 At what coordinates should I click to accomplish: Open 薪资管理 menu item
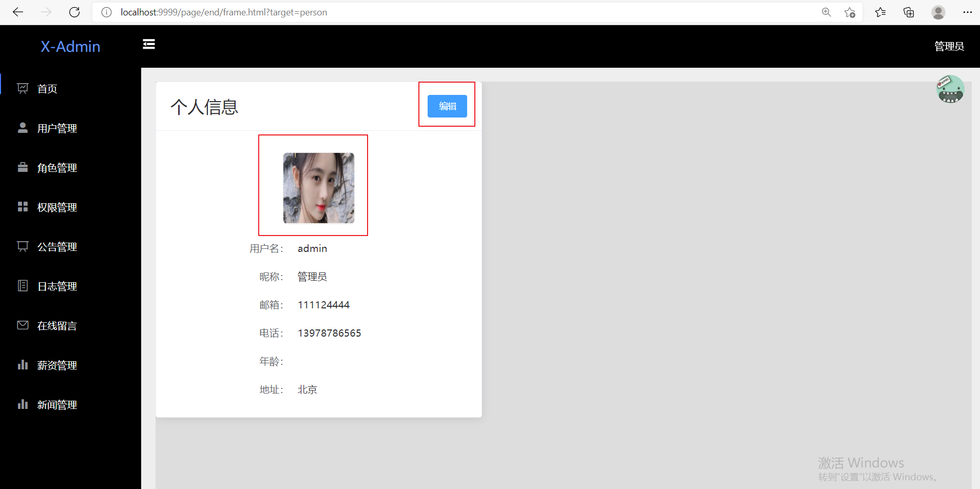click(70, 365)
